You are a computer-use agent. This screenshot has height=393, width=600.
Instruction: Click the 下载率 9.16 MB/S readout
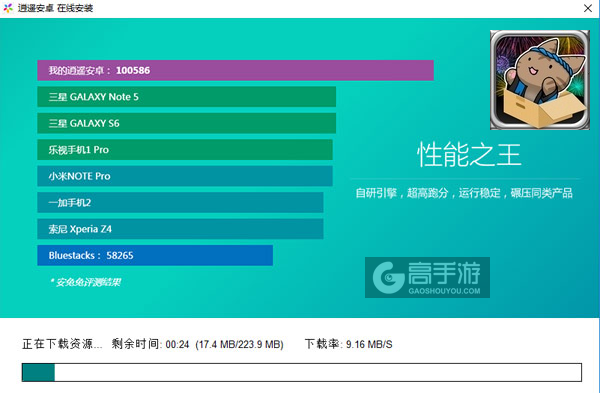coord(349,344)
